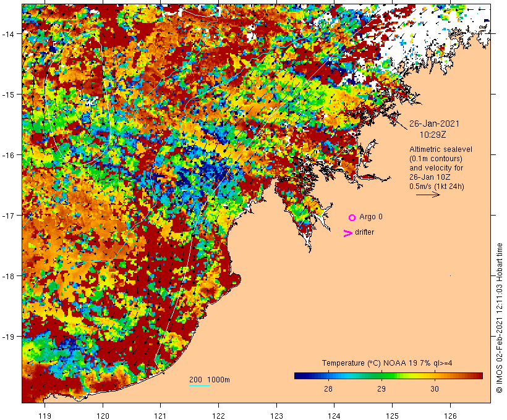Click the dark red end of colorbar

tap(479, 375)
